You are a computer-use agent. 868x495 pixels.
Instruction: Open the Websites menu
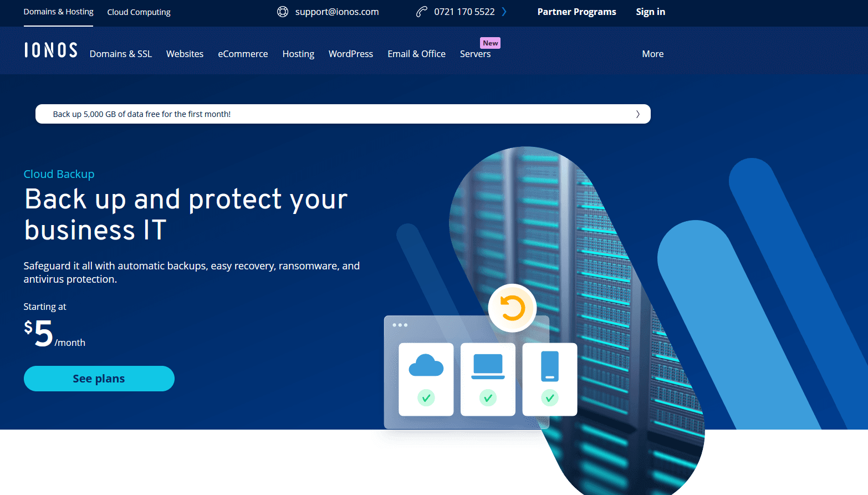pyautogui.click(x=185, y=54)
